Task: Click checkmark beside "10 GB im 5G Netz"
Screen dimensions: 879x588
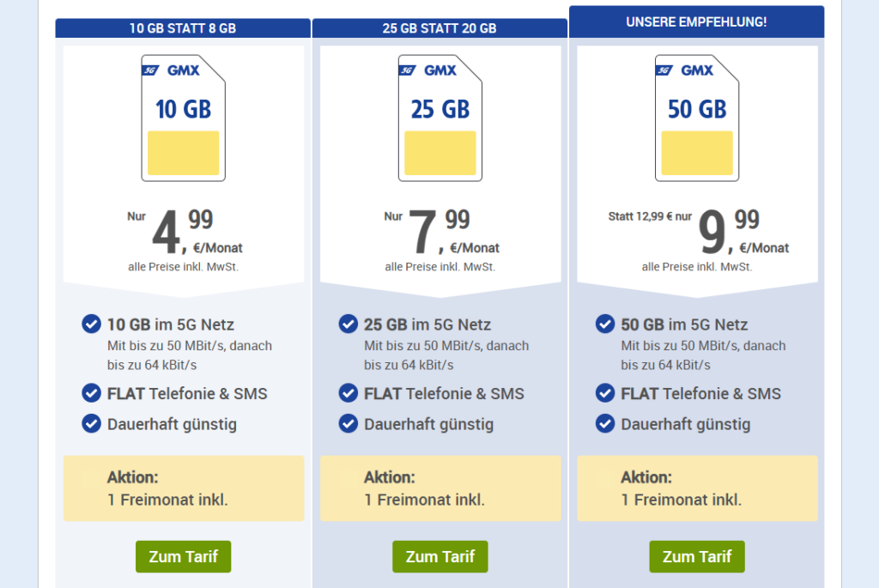Action: click(91, 324)
